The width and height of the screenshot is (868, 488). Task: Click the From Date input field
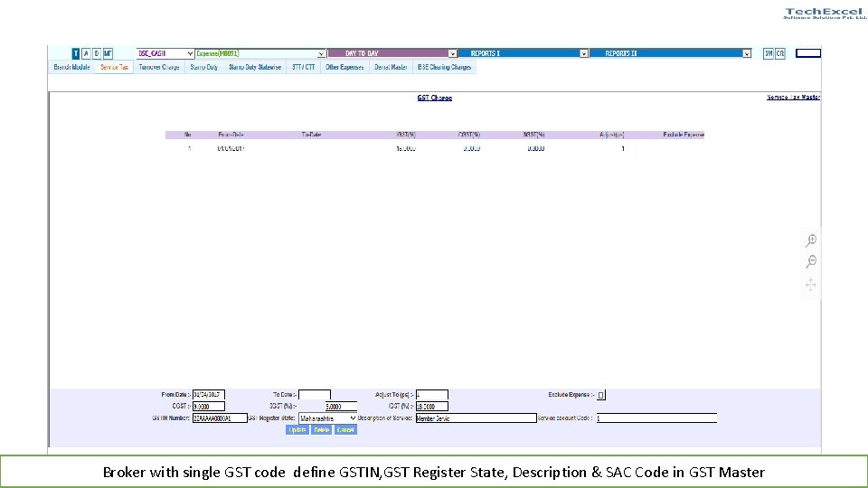[x=209, y=395]
